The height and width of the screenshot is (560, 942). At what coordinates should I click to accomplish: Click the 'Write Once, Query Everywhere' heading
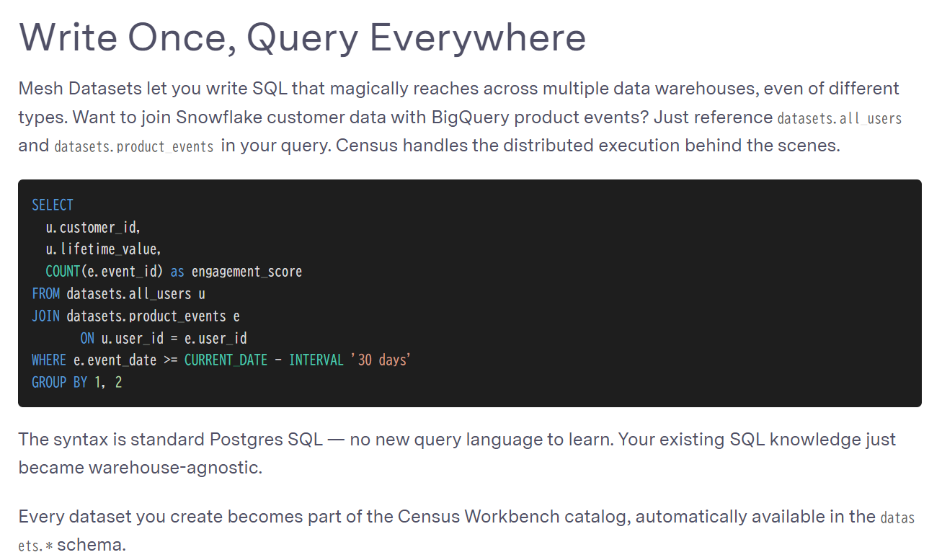coord(302,36)
